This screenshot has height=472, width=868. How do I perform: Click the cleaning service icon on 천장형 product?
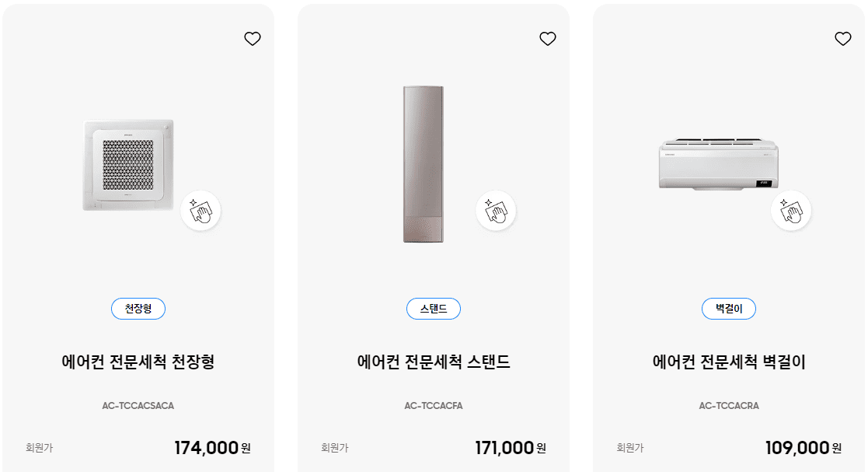pyautogui.click(x=200, y=211)
